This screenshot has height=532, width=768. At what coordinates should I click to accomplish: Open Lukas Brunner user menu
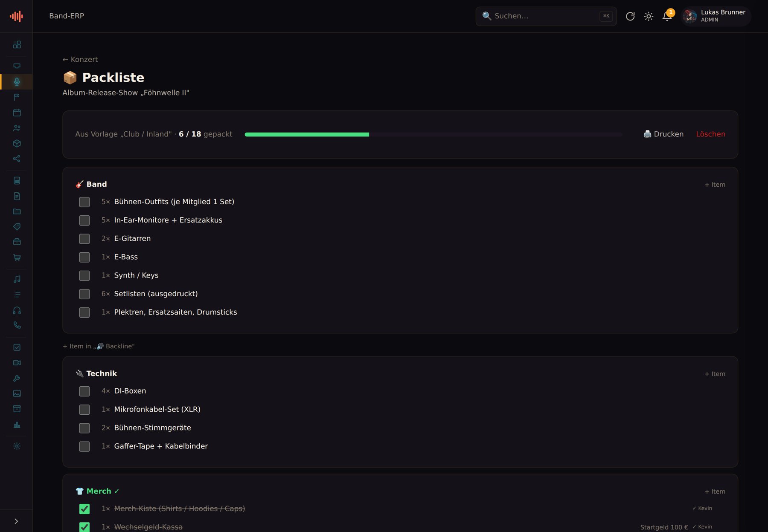tap(716, 16)
